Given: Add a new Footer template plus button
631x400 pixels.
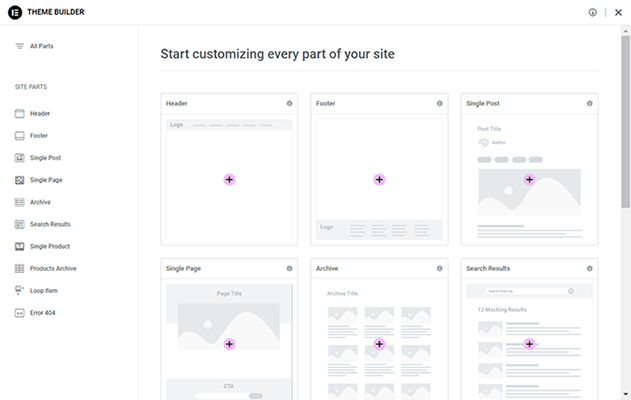Looking at the screenshot, I should 379,179.
